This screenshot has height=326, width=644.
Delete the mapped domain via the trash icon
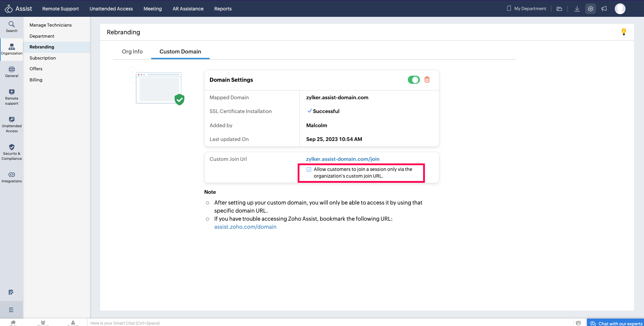coord(427,80)
